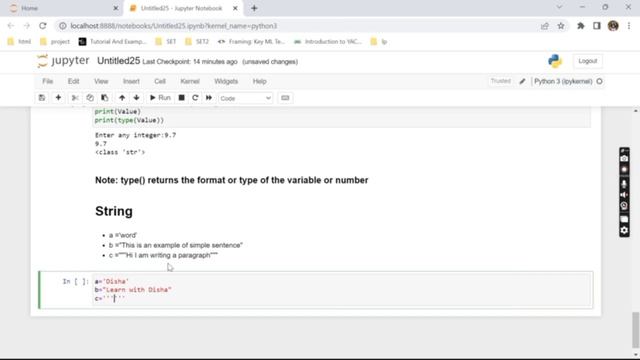This screenshot has height=360, width=640.
Task: Click the kernel idle circle indicator
Action: (599, 81)
